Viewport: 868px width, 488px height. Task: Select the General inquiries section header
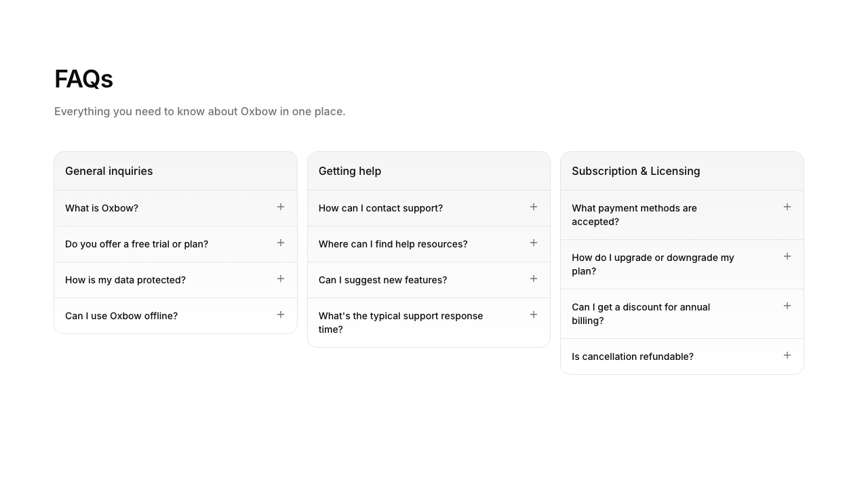(109, 171)
